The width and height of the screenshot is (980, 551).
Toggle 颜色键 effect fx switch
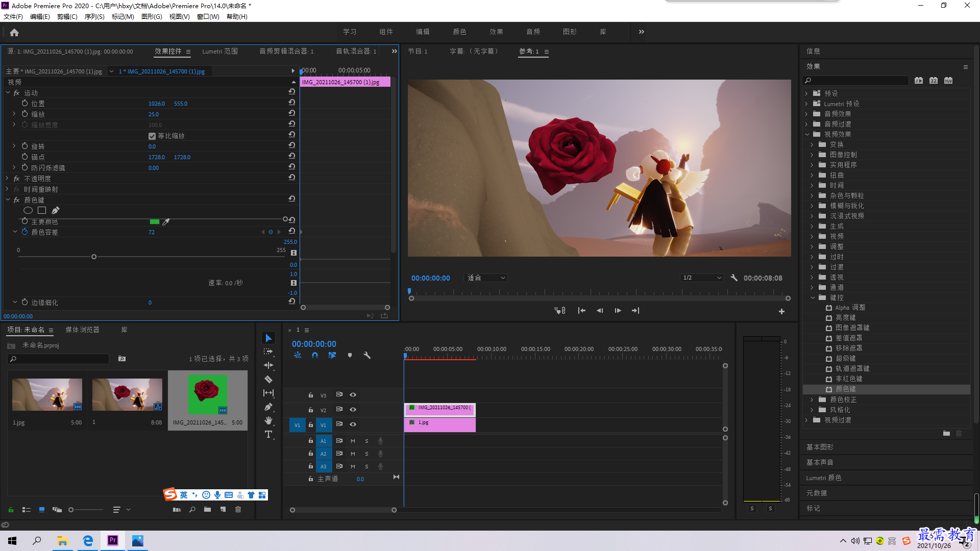16,200
